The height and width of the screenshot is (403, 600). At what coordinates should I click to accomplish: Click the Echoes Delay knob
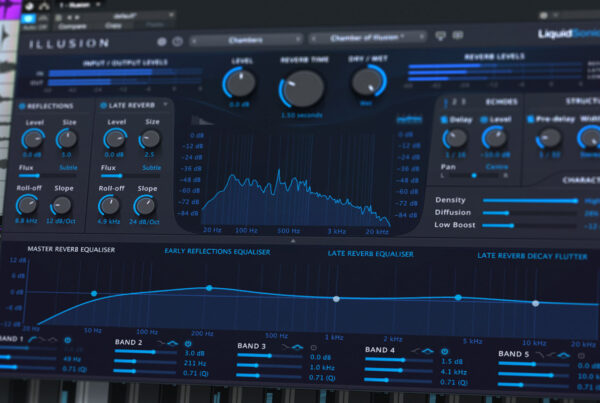pyautogui.click(x=456, y=139)
